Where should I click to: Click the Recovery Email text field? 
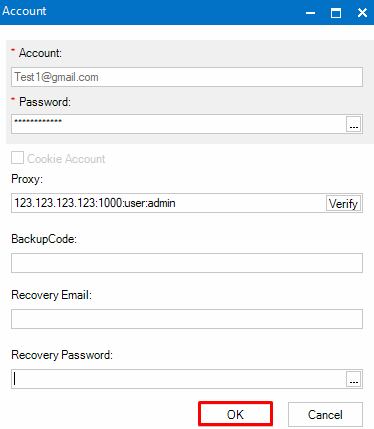[187, 319]
